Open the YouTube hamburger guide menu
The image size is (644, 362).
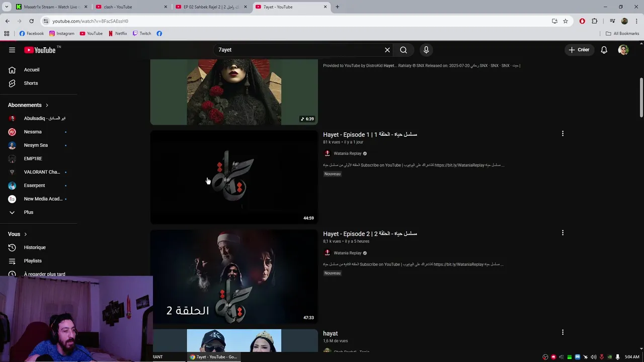[12, 50]
